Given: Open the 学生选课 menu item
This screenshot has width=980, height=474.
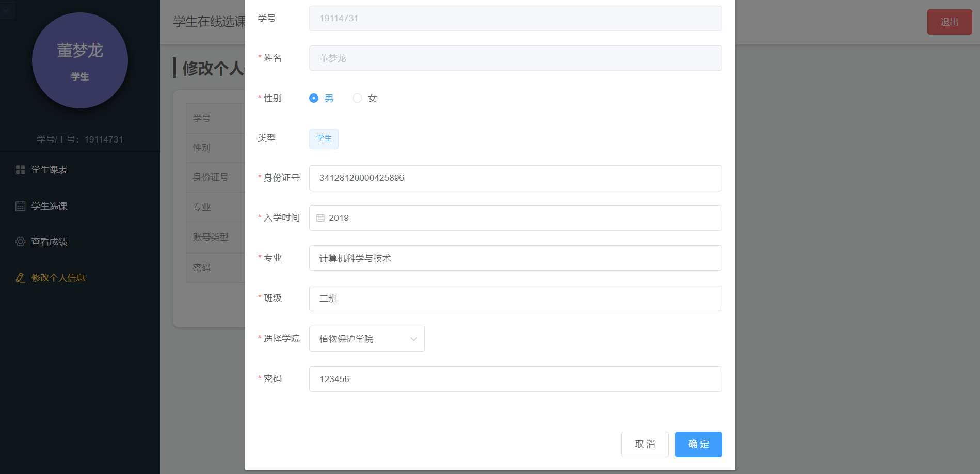Looking at the screenshot, I should click(x=80, y=206).
